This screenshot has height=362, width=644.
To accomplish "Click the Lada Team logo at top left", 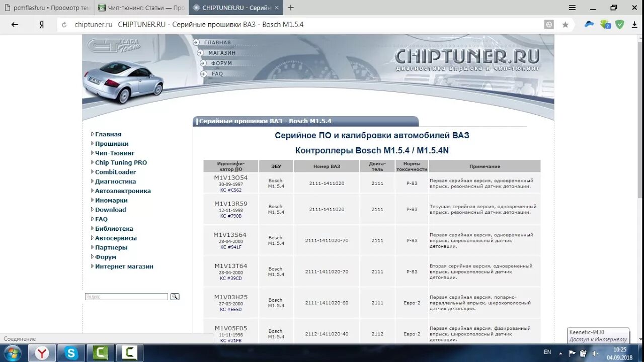I will (x=114, y=44).
